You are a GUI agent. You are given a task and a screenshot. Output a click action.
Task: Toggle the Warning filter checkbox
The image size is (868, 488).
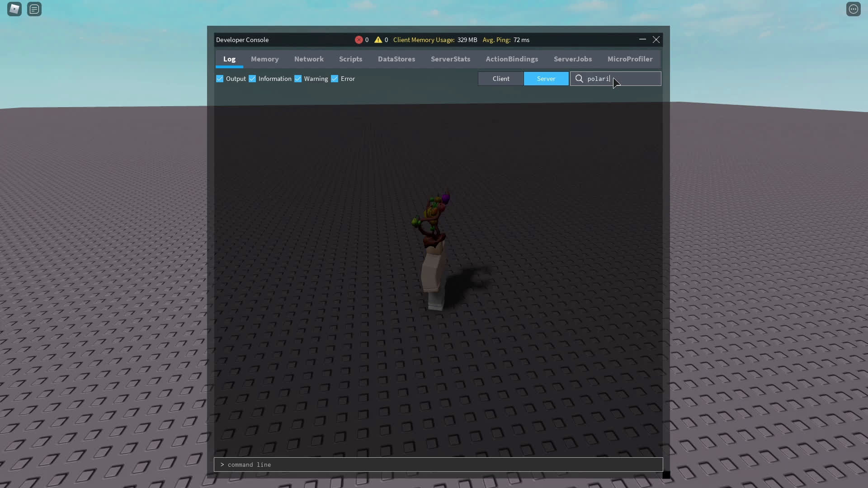click(x=298, y=79)
